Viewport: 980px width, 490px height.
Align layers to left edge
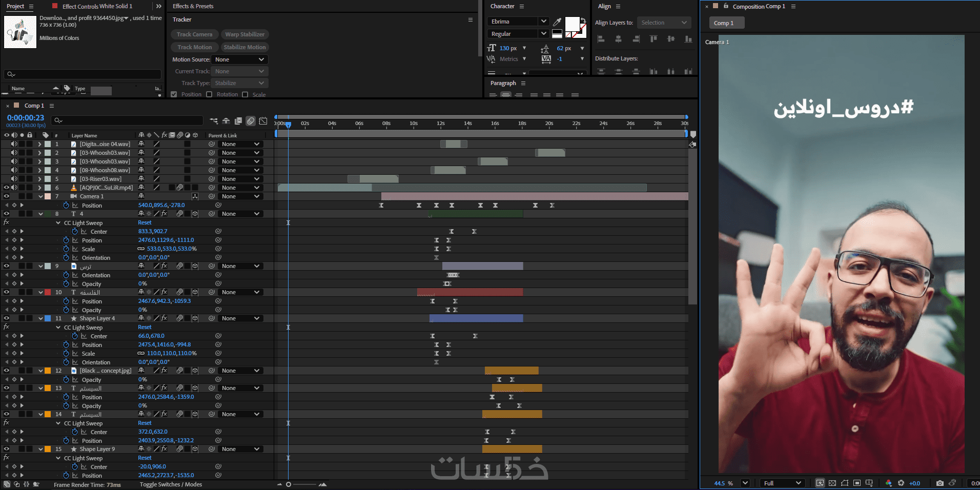(x=601, y=39)
